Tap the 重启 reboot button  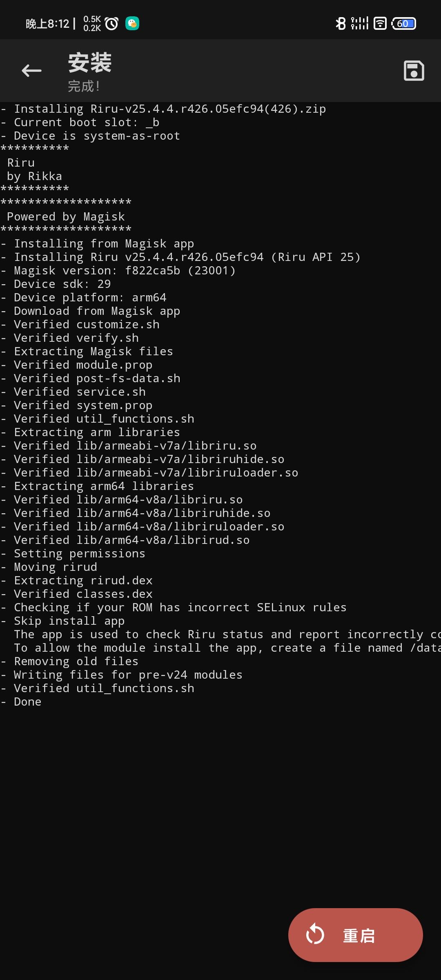pyautogui.click(x=355, y=935)
